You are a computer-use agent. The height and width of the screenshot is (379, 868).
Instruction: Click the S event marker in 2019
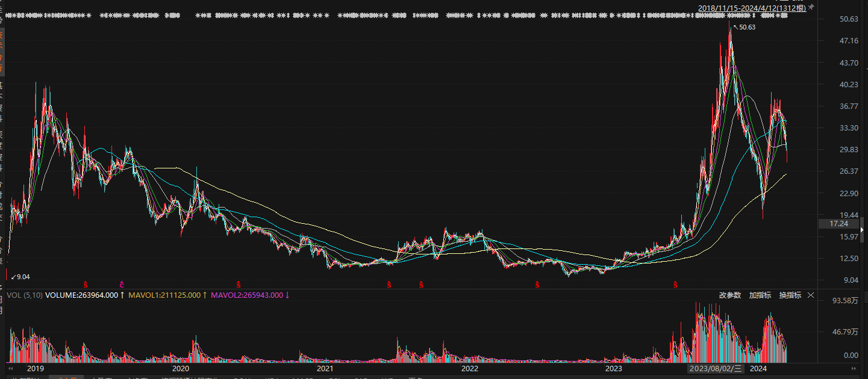[86, 284]
